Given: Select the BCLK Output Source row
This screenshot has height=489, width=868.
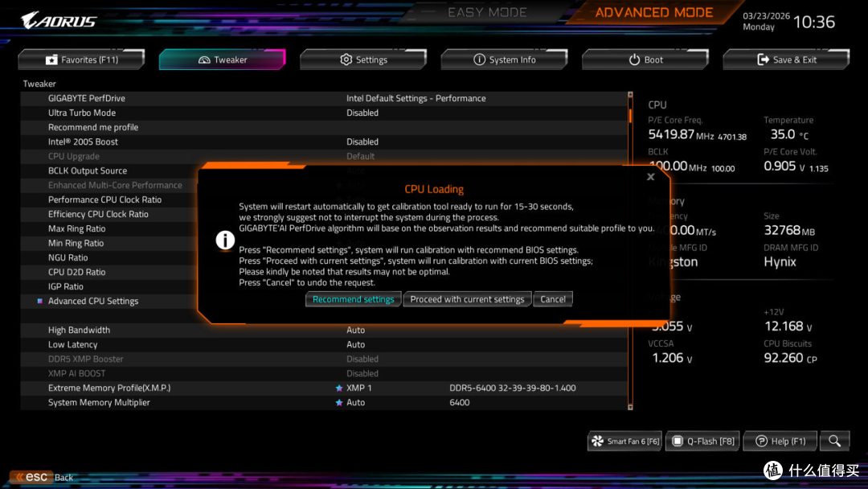Looking at the screenshot, I should coord(88,171).
